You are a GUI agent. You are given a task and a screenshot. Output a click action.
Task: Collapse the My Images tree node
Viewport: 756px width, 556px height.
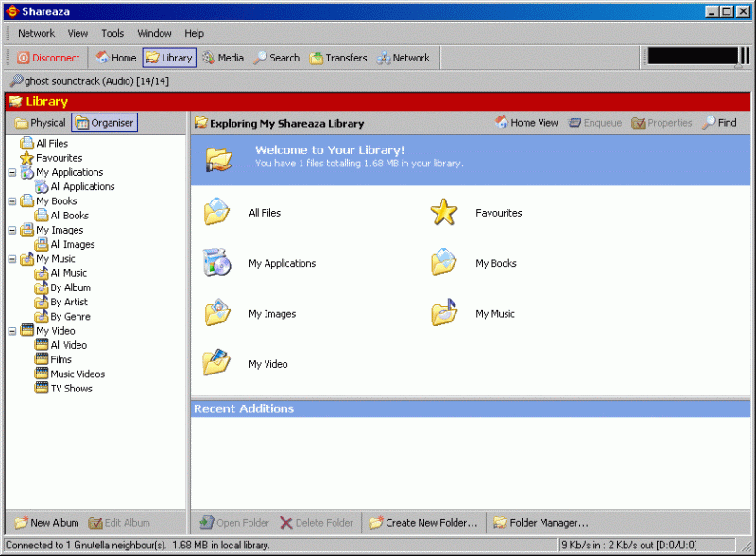(12, 230)
